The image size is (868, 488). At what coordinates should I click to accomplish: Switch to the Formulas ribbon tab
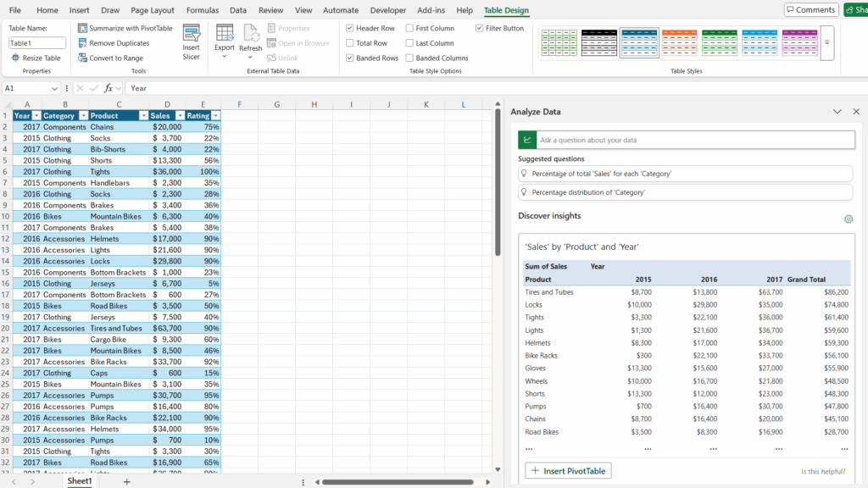click(203, 10)
